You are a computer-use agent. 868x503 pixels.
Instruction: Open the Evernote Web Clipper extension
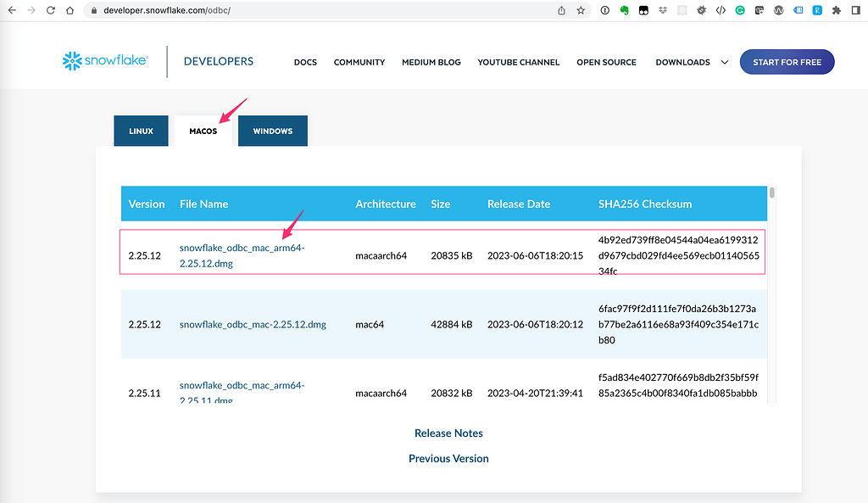625,10
